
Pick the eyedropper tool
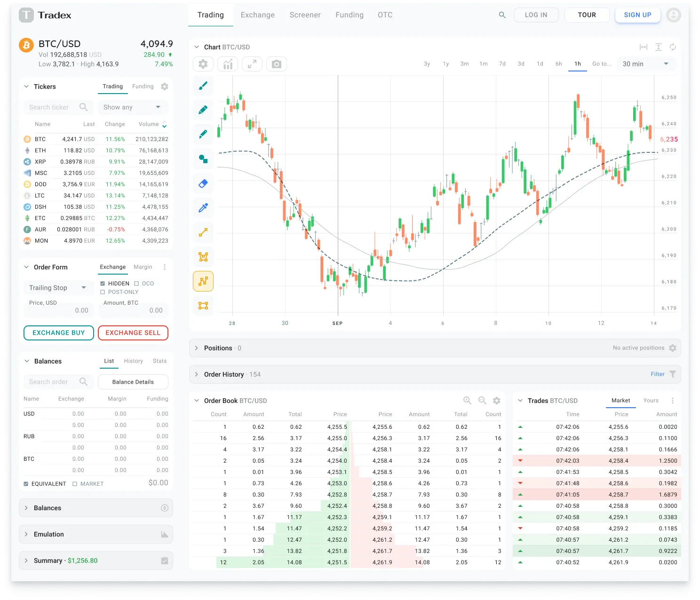tap(203, 208)
